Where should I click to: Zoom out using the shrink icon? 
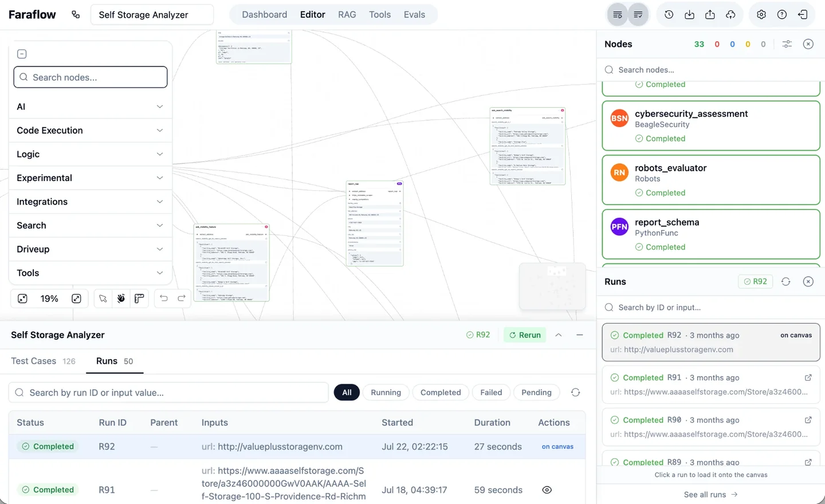coord(22,298)
